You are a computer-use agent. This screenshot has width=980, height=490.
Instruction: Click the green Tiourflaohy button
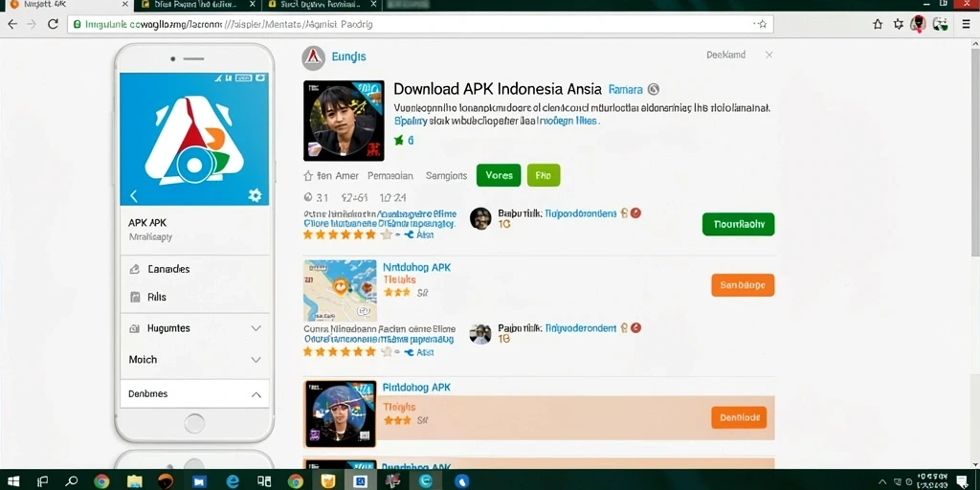tap(738, 224)
